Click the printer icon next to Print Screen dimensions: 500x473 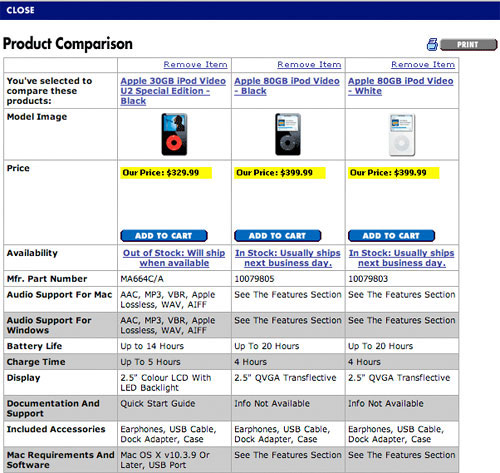point(432,44)
